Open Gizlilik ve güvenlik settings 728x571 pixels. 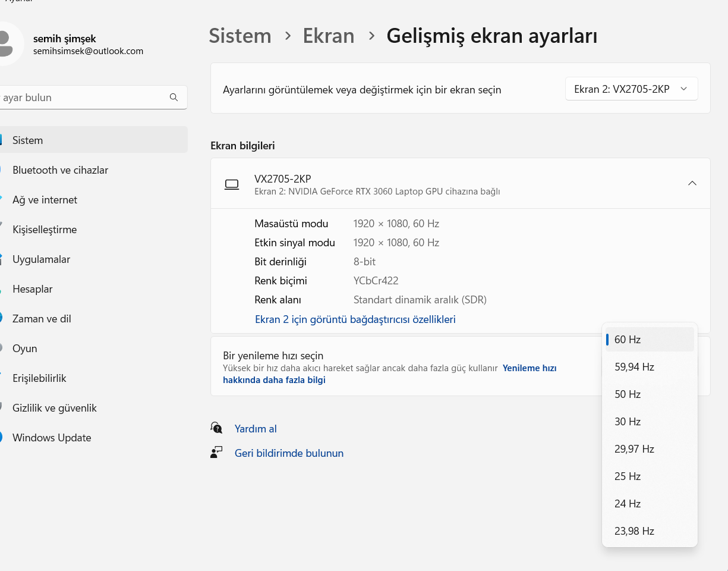[x=54, y=408]
